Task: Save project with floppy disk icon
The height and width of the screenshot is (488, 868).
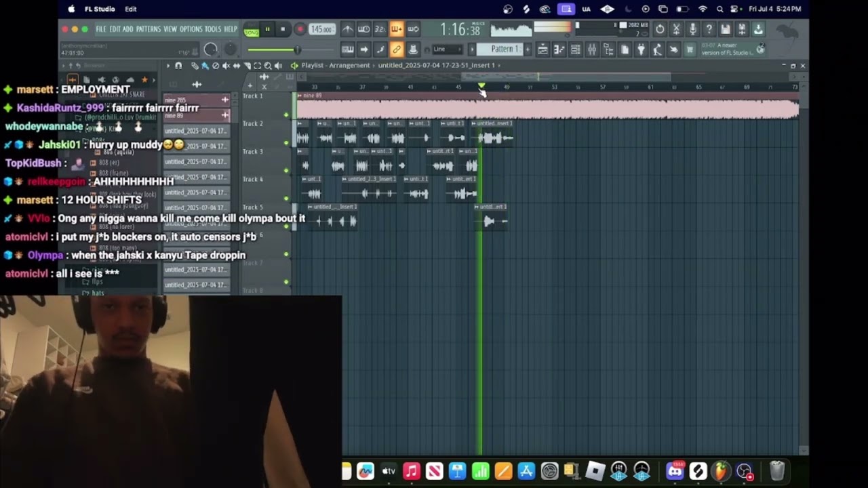Action: pyautogui.click(x=726, y=29)
